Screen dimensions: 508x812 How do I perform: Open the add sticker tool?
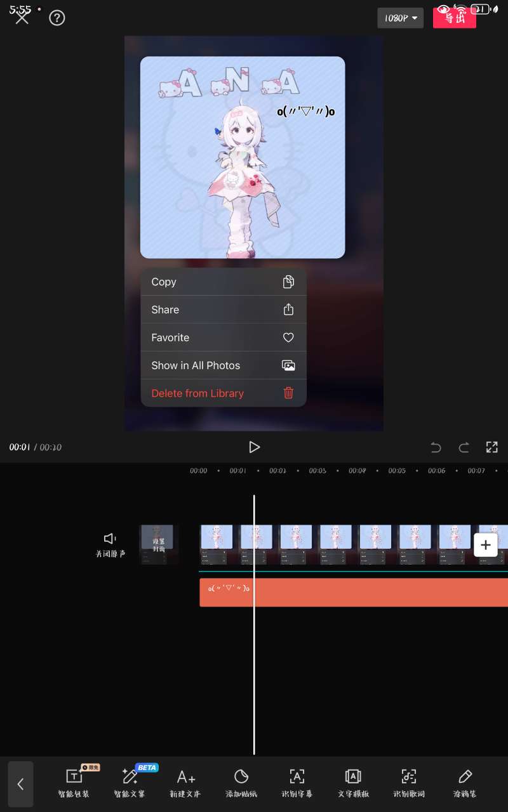241,783
